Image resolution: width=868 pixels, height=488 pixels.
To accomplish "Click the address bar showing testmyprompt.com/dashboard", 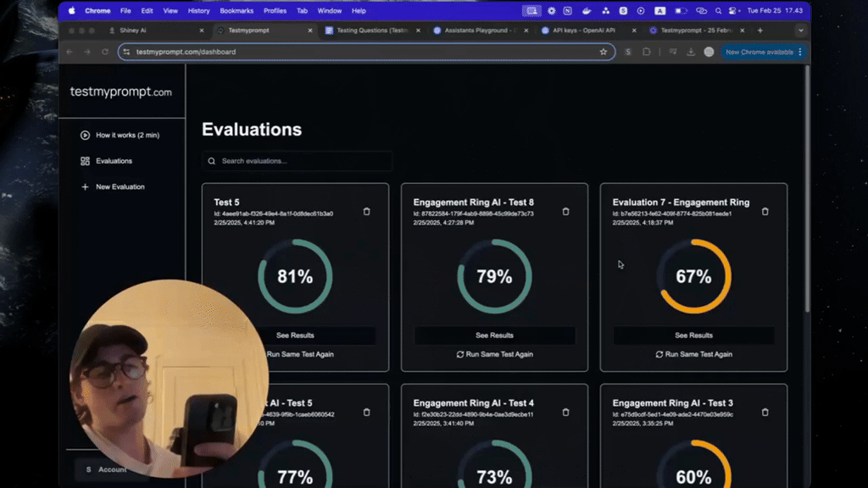I will (366, 52).
